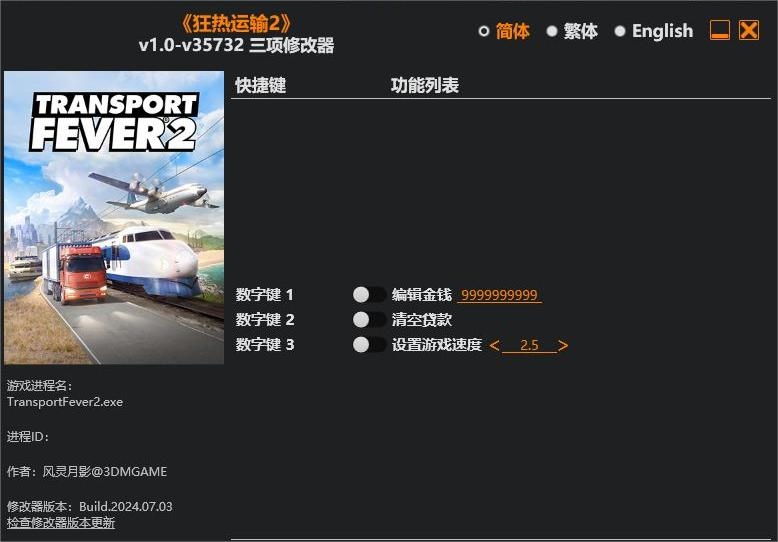Increase game speed with right arrow

click(x=563, y=345)
